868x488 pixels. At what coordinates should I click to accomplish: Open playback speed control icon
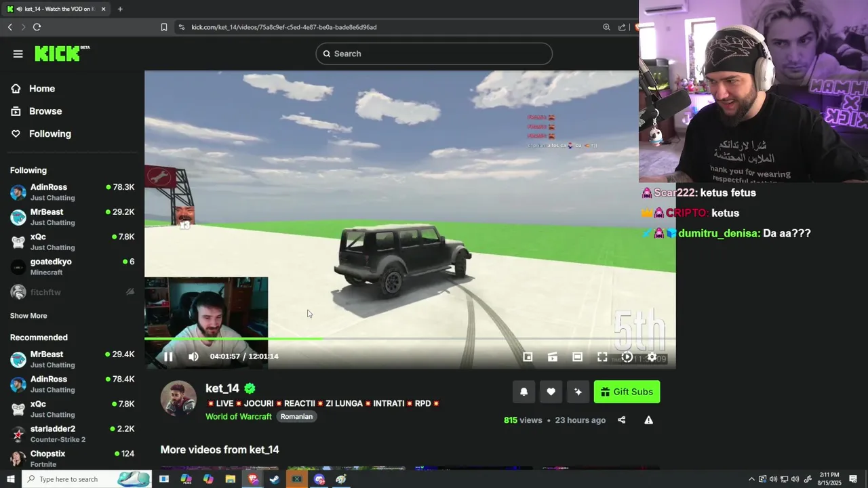pos(627,357)
